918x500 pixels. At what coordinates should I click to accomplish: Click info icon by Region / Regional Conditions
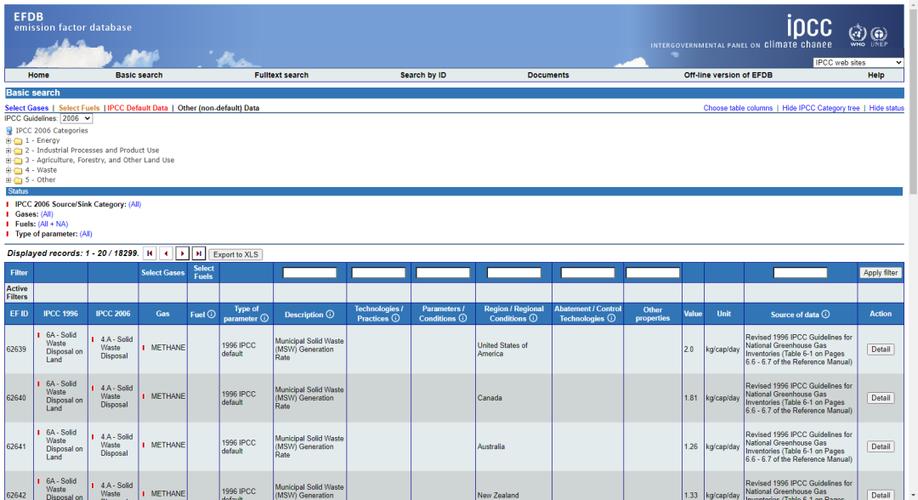[x=533, y=319]
